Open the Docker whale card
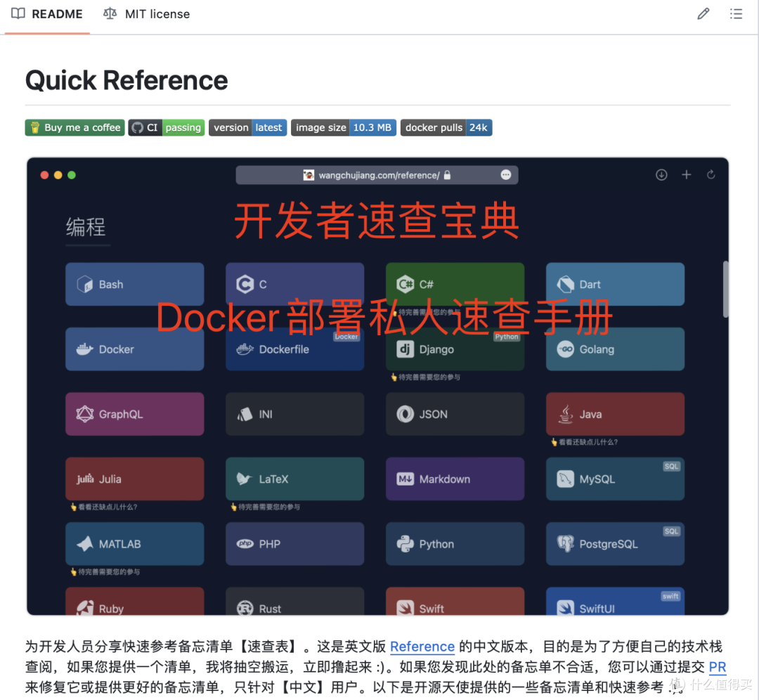This screenshot has width=759, height=700. 134,349
